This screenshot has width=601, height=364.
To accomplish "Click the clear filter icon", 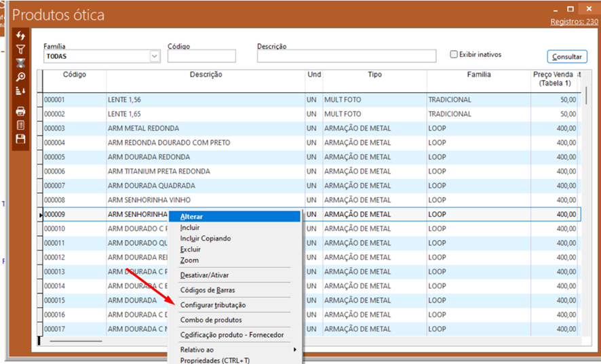I will [x=20, y=63].
